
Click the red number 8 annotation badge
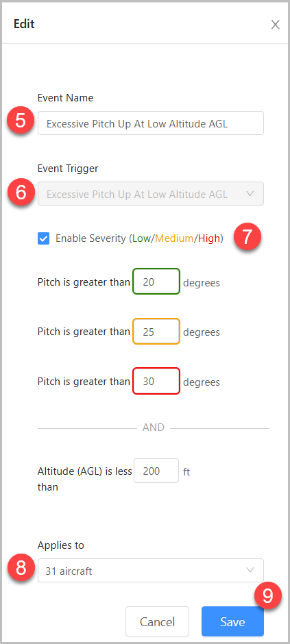pyautogui.click(x=21, y=569)
